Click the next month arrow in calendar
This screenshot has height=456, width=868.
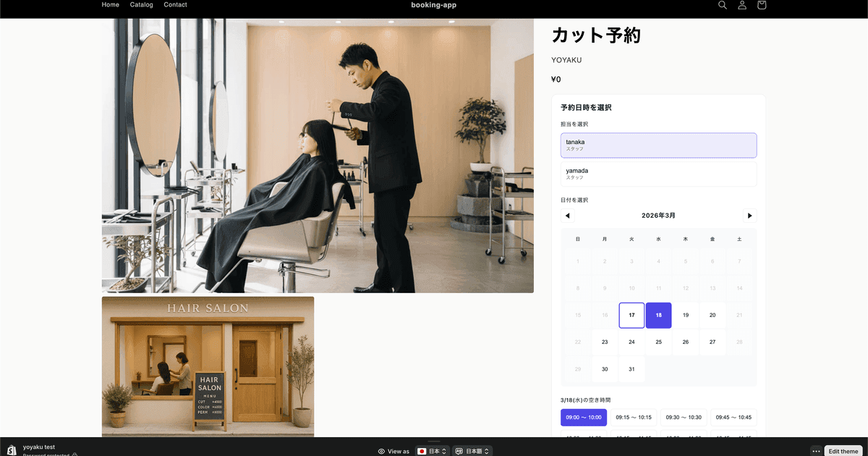(749, 215)
